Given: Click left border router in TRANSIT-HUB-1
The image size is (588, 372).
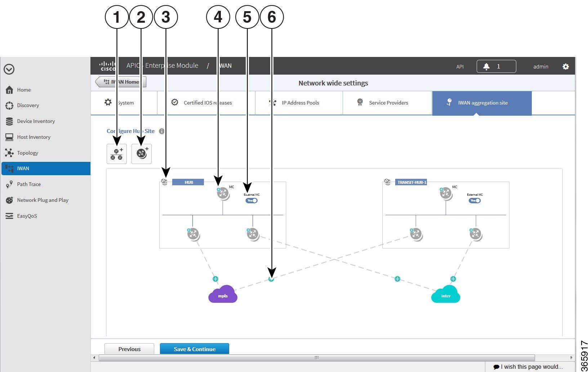Looking at the screenshot, I should 416,234.
